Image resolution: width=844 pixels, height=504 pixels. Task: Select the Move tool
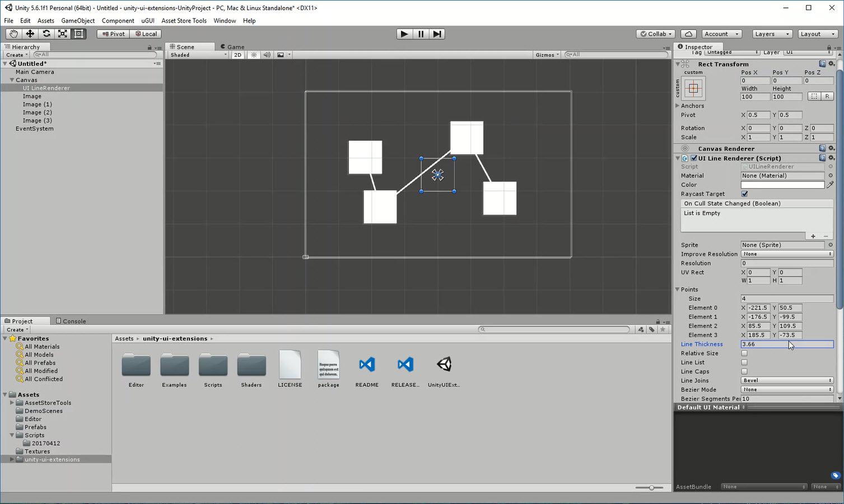(30, 34)
